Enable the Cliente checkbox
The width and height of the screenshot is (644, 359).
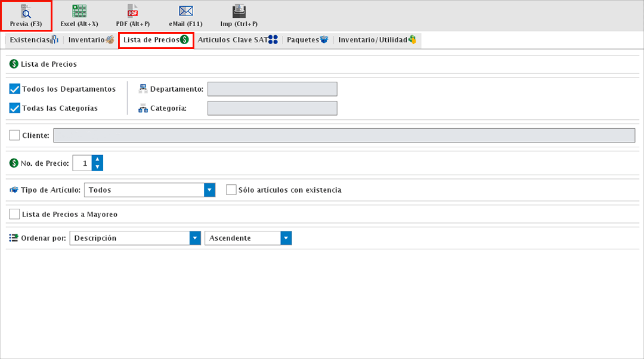15,135
